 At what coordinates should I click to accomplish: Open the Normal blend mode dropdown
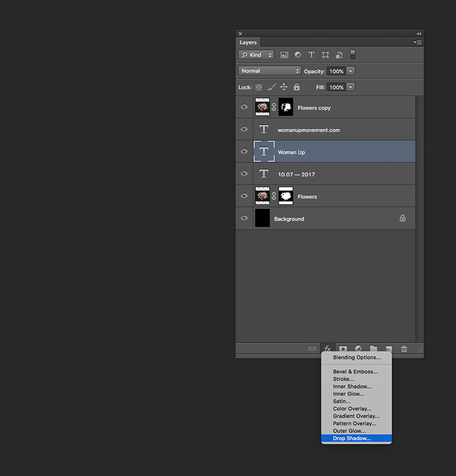pos(270,71)
